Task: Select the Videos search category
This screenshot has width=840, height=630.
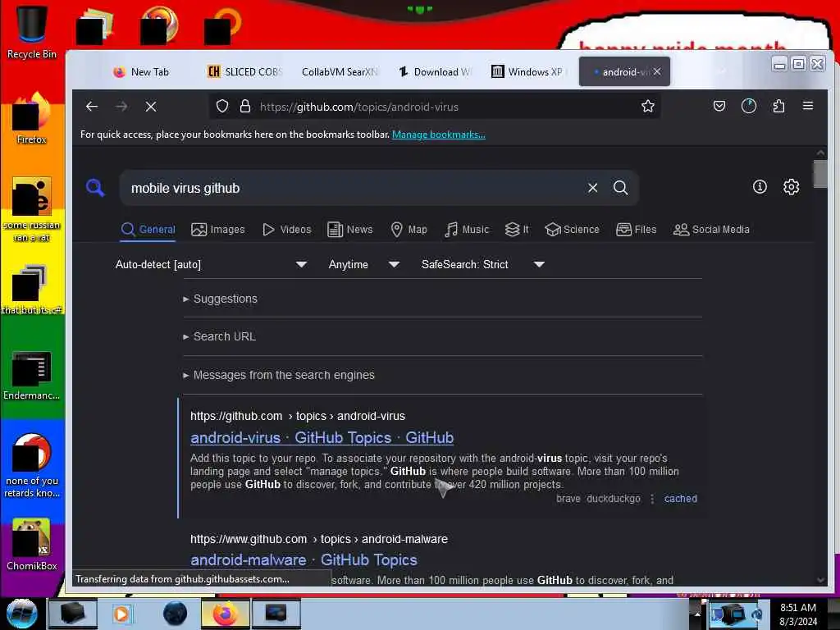Action: pos(286,230)
